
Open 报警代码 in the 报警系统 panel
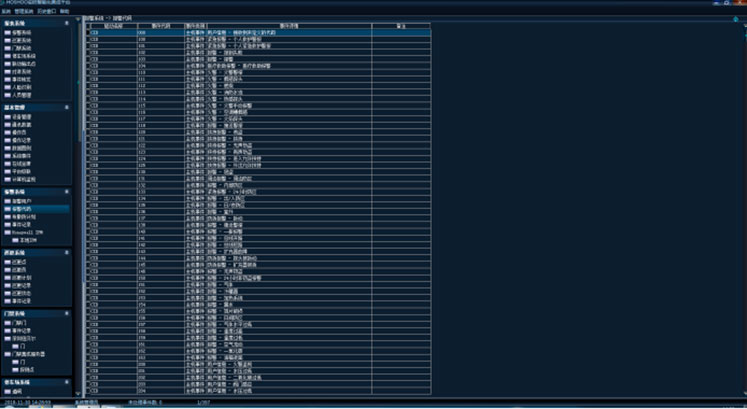[x=22, y=209]
